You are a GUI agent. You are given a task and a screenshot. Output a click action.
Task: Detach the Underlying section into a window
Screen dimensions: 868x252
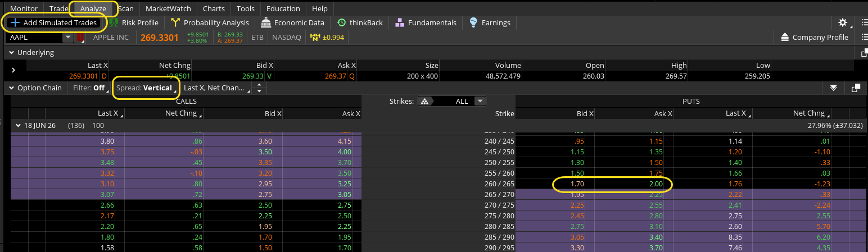(864, 53)
